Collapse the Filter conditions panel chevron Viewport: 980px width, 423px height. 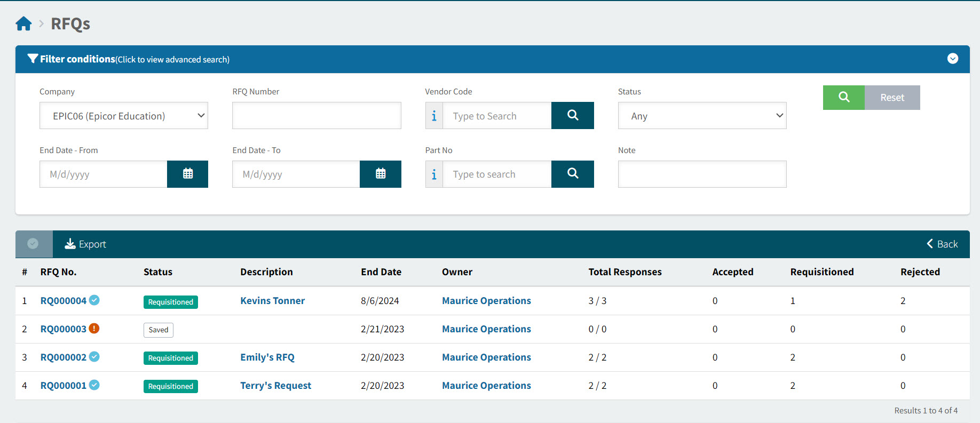(952, 59)
